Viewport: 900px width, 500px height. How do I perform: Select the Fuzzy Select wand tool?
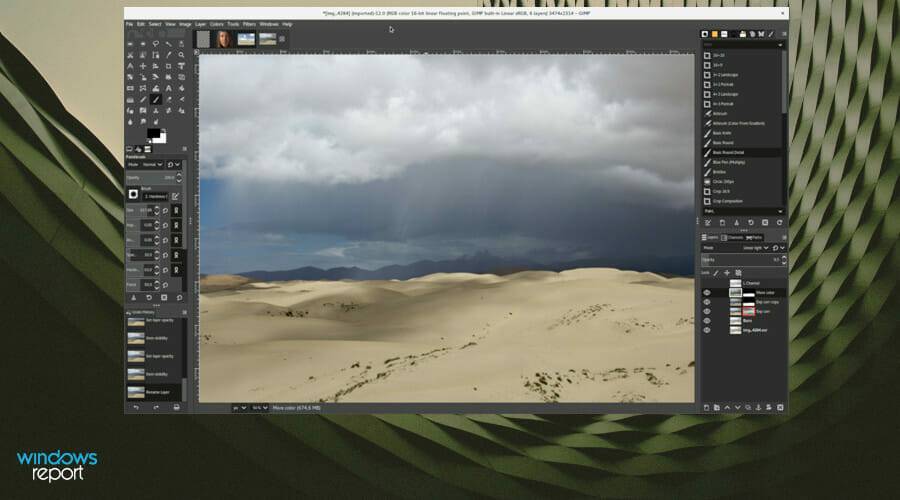pyautogui.click(x=168, y=44)
